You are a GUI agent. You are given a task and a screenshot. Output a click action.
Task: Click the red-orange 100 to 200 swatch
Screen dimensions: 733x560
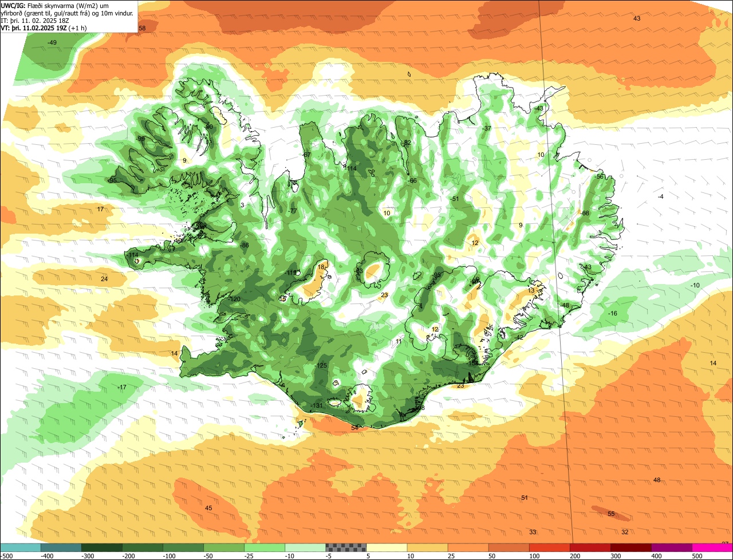click(x=549, y=547)
